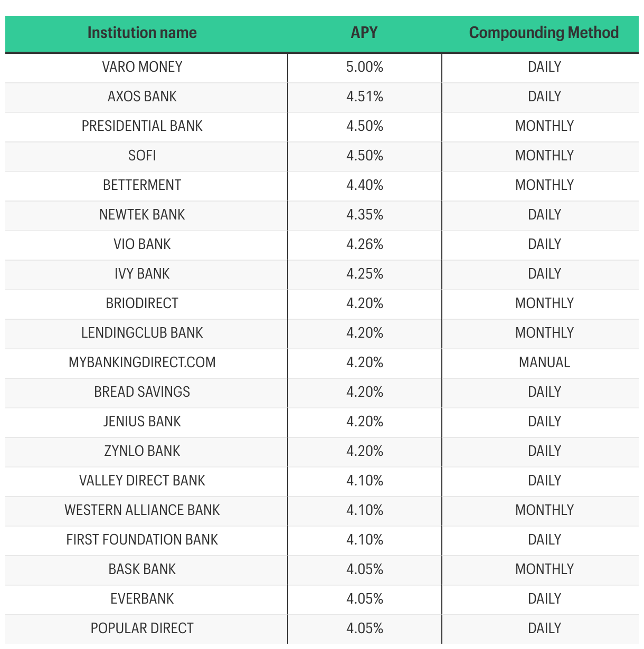The width and height of the screenshot is (644, 649).
Task: Select the VIO BANK cell
Action: 142,244
